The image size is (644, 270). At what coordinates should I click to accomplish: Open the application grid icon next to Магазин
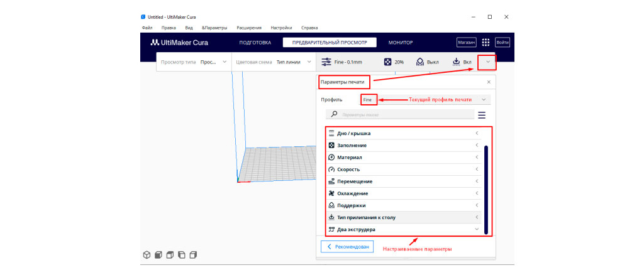point(486,43)
